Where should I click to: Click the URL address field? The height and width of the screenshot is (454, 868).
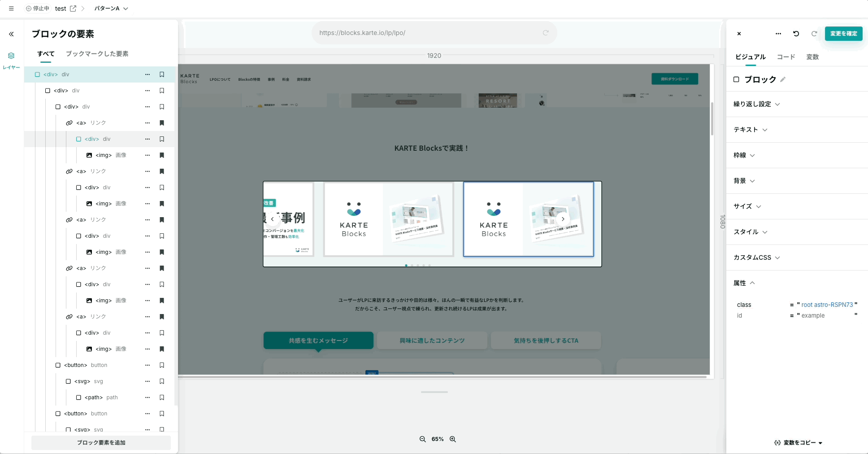[434, 33]
